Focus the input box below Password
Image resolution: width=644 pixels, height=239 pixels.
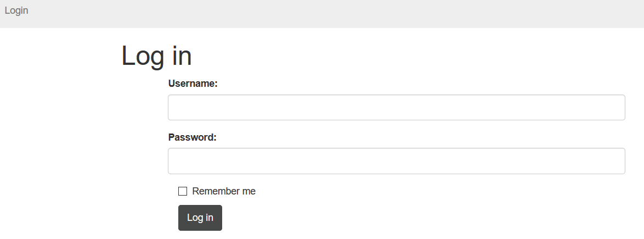point(396,161)
